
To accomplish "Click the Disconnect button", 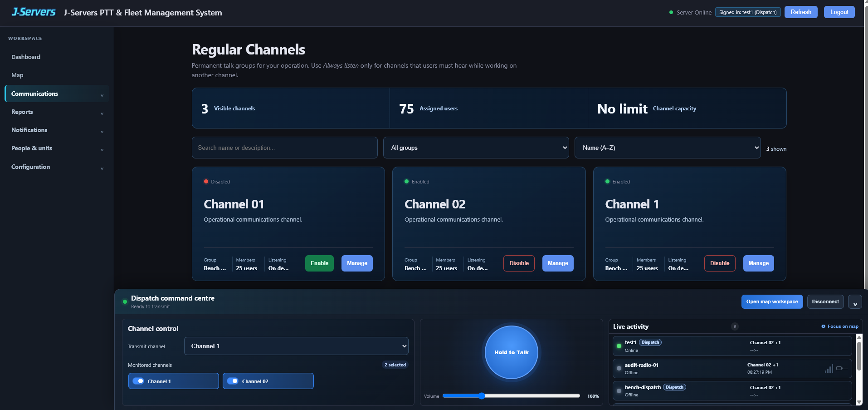I will click(825, 301).
